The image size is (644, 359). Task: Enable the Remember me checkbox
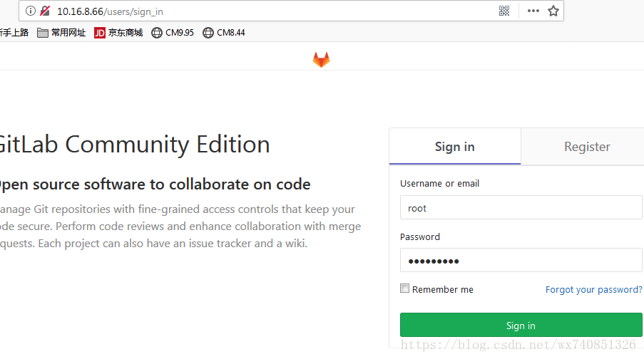pos(404,288)
